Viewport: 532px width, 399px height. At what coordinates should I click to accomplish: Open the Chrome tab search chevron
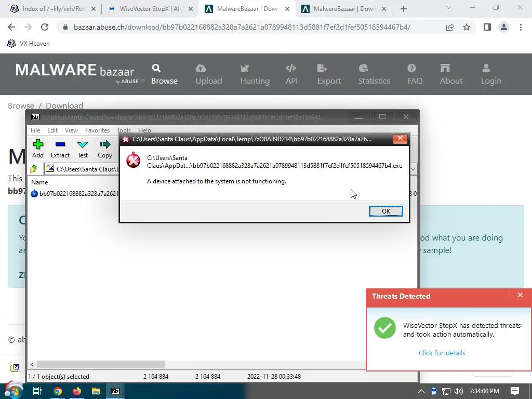point(448,7)
